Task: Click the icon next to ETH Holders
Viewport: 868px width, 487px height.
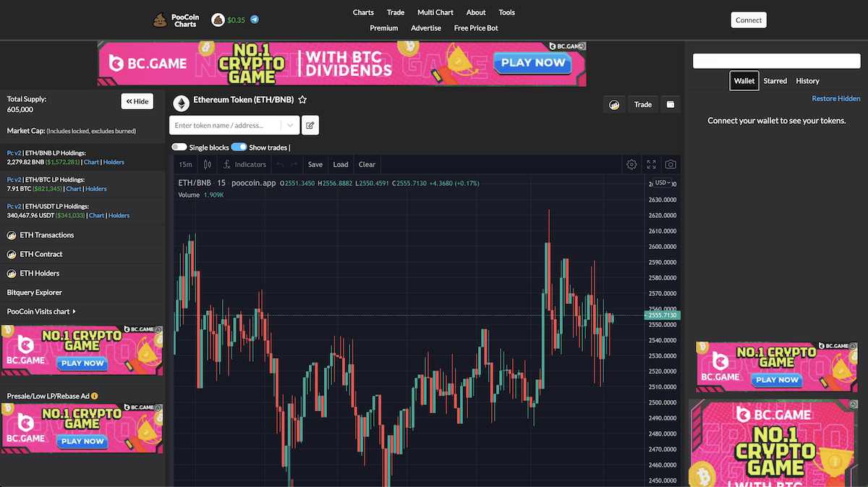Action: tap(12, 274)
